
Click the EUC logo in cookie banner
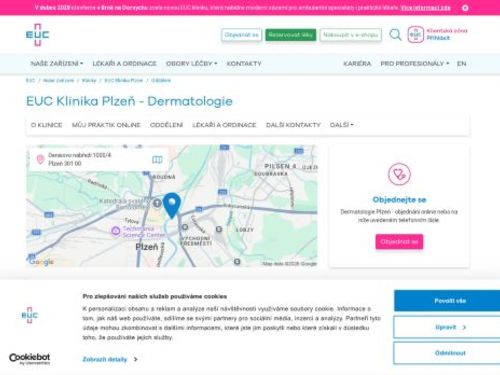click(30, 315)
